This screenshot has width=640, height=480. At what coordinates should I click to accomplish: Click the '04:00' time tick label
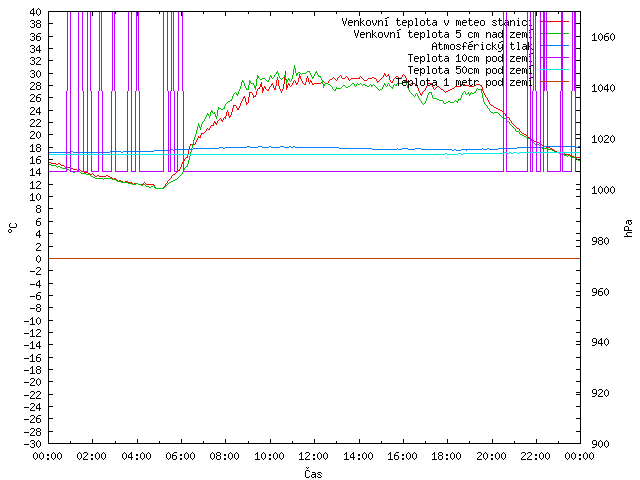point(136,456)
